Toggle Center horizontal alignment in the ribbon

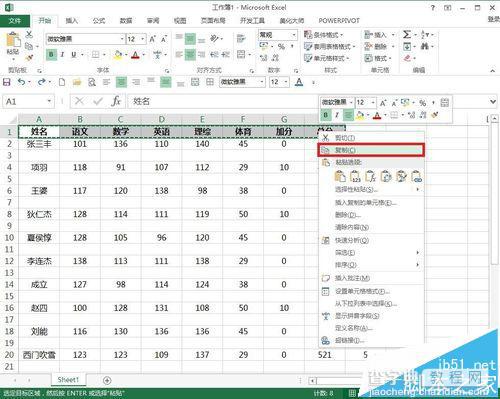click(x=190, y=54)
